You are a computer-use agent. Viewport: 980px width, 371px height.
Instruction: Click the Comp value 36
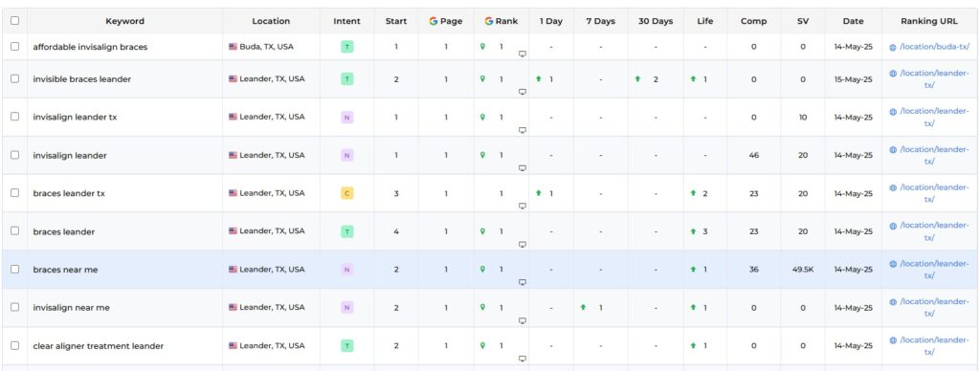754,270
